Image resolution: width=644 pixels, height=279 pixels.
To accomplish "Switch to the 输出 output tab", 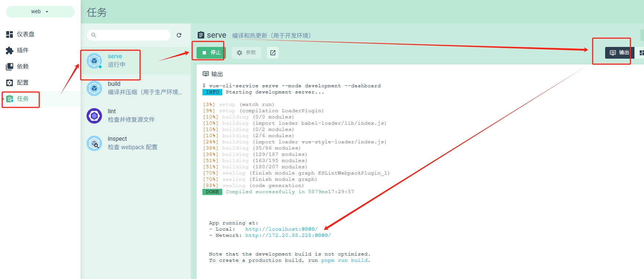I will [619, 53].
